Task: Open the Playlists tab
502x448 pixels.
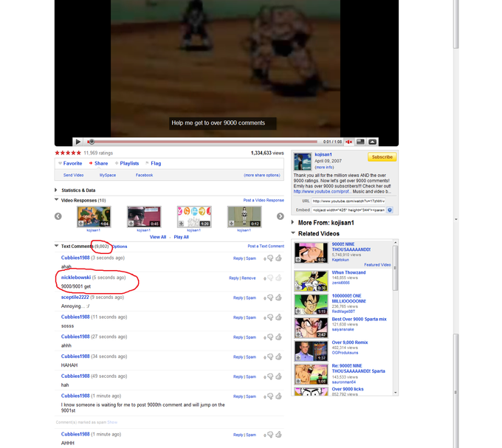Action: (129, 163)
